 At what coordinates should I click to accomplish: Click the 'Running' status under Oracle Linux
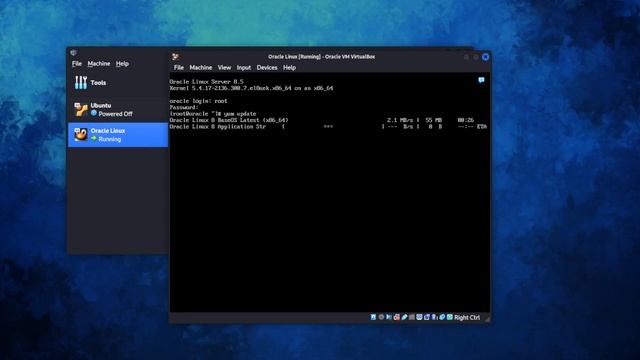click(109, 139)
